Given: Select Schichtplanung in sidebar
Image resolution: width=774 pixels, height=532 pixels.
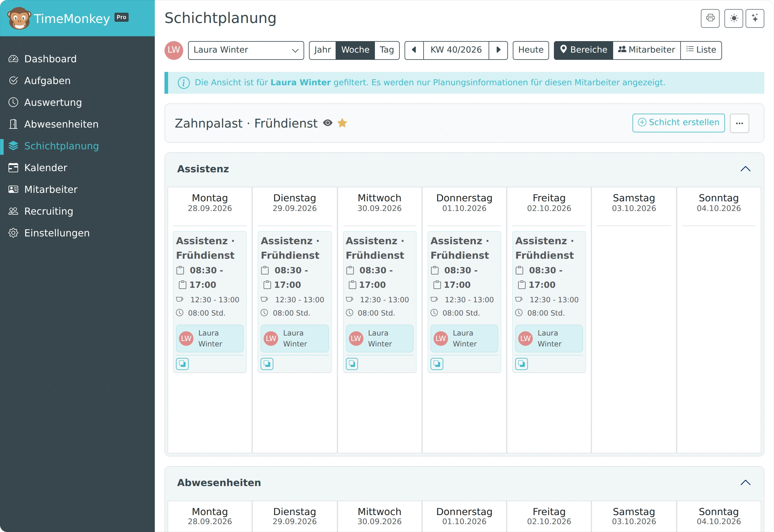Looking at the screenshot, I should click(x=77, y=146).
